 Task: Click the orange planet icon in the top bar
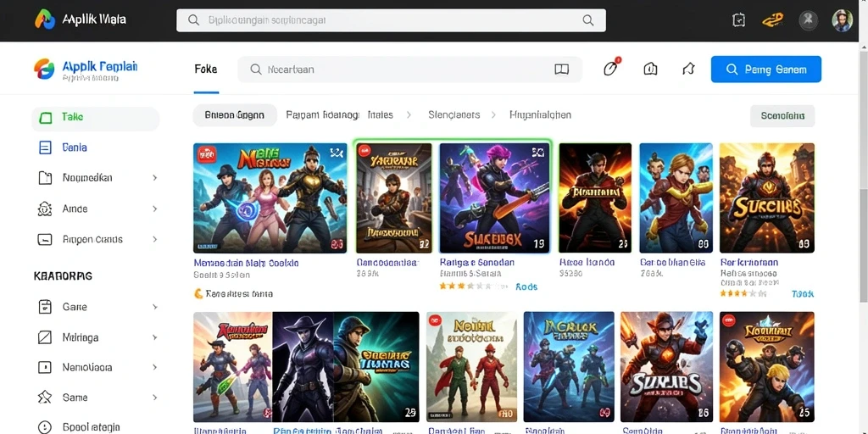[772, 20]
